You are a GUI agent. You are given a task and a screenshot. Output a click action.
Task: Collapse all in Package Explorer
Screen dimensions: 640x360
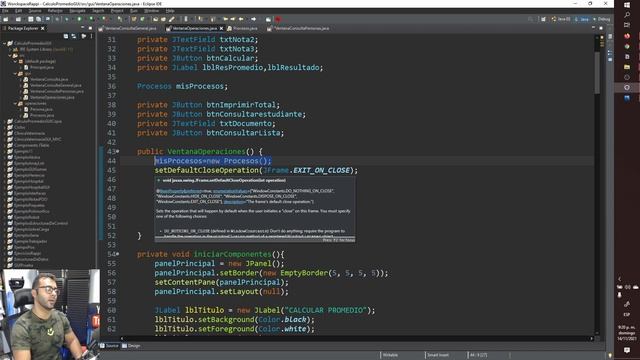tap(66, 36)
